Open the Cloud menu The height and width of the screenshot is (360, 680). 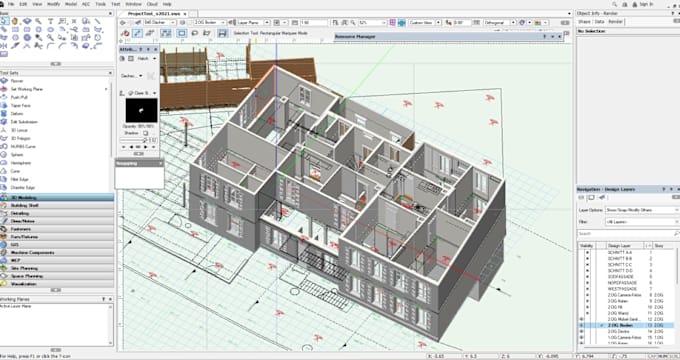point(152,4)
